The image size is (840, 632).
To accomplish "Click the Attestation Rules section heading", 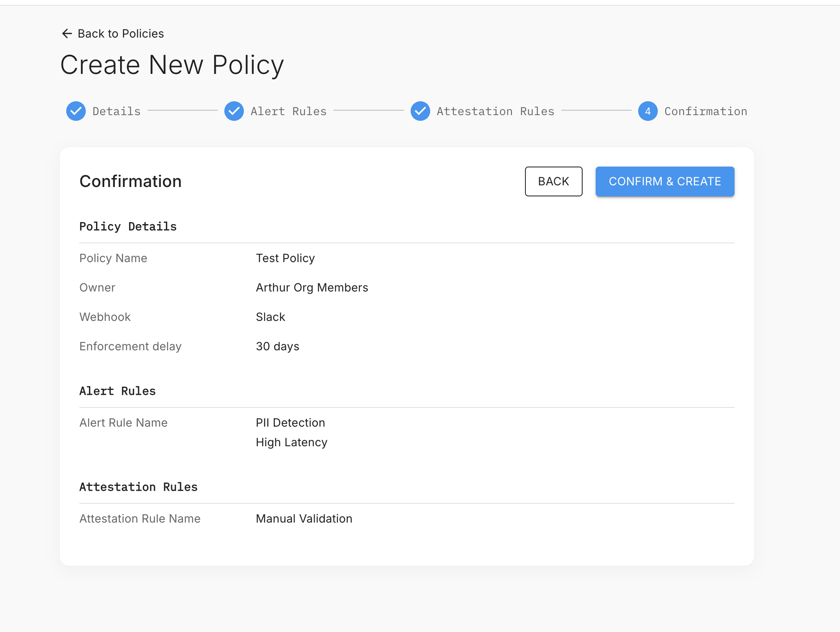I will (139, 487).
